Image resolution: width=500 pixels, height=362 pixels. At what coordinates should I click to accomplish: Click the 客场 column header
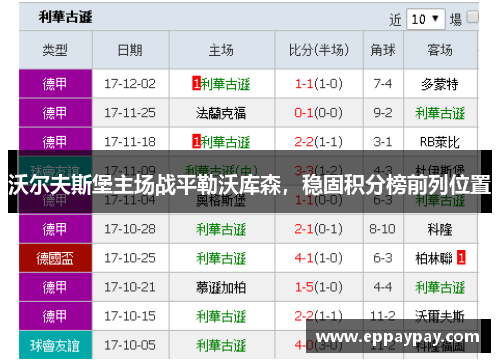tap(440, 50)
